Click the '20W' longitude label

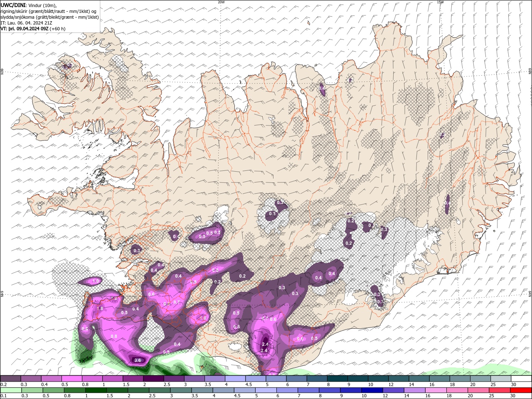click(221, 2)
